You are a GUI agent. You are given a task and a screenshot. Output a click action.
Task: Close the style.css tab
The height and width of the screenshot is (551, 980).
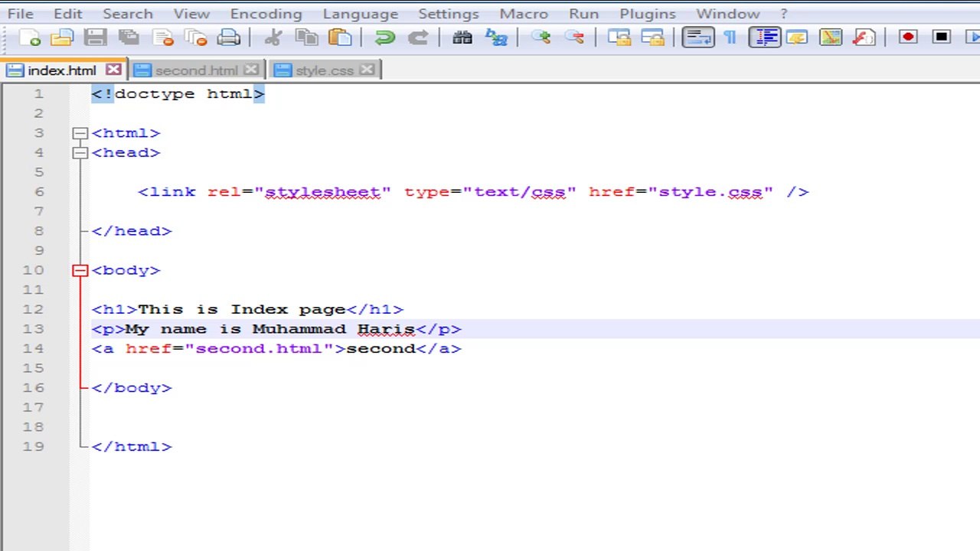pyautogui.click(x=367, y=70)
